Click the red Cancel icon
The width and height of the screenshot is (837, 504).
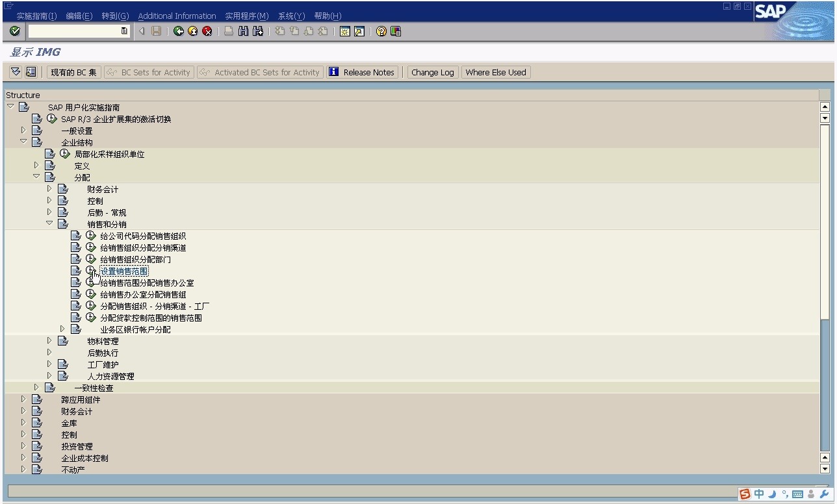click(x=207, y=31)
